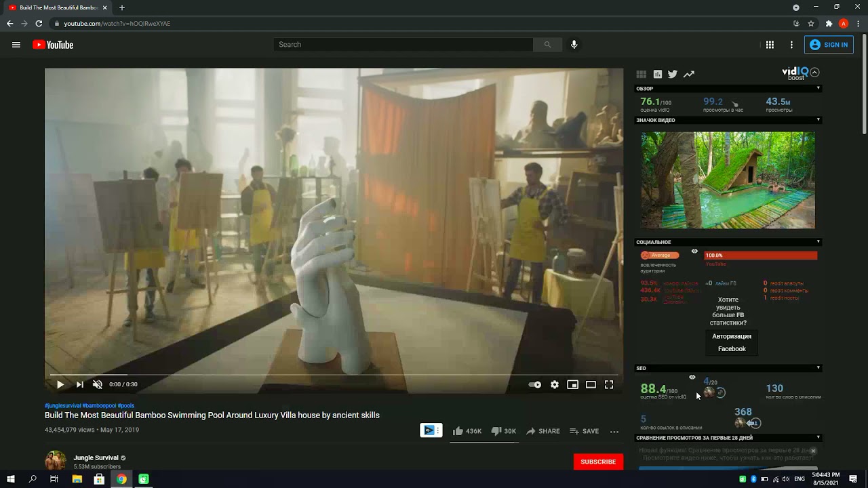The width and height of the screenshot is (868, 488).
Task: Click the #junglesurvival hashtag
Action: click(x=63, y=405)
